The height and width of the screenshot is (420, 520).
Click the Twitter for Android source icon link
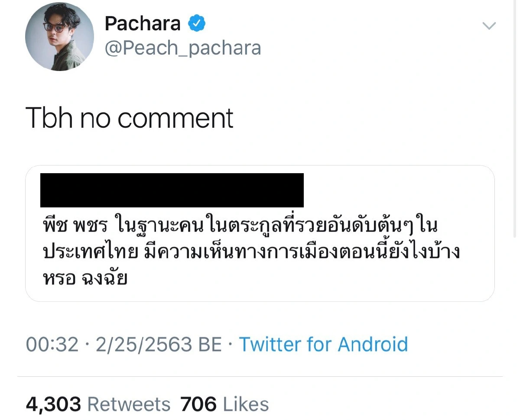323,344
